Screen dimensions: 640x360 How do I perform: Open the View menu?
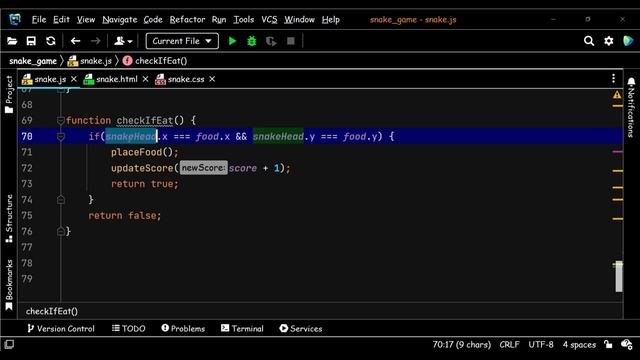(x=86, y=20)
